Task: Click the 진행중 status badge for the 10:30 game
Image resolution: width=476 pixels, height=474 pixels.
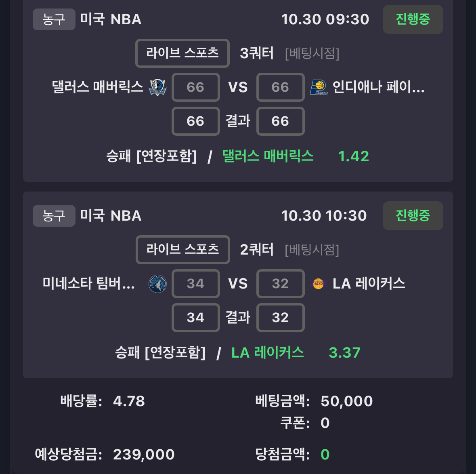Action: pos(413,216)
